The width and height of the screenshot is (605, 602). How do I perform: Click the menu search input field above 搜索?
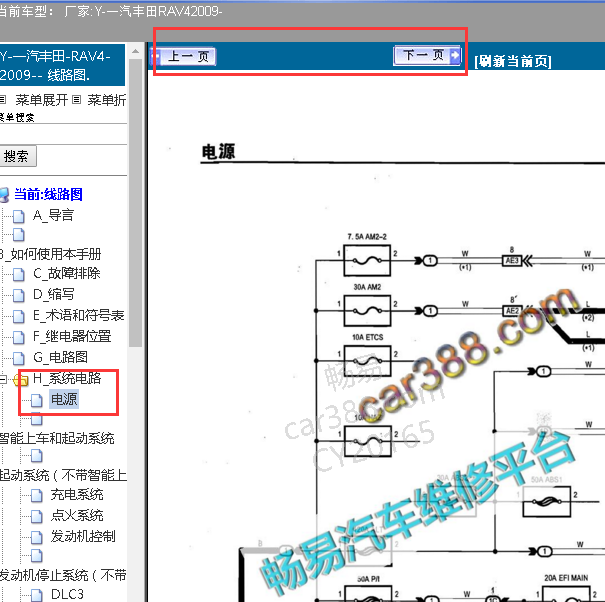pos(62,134)
